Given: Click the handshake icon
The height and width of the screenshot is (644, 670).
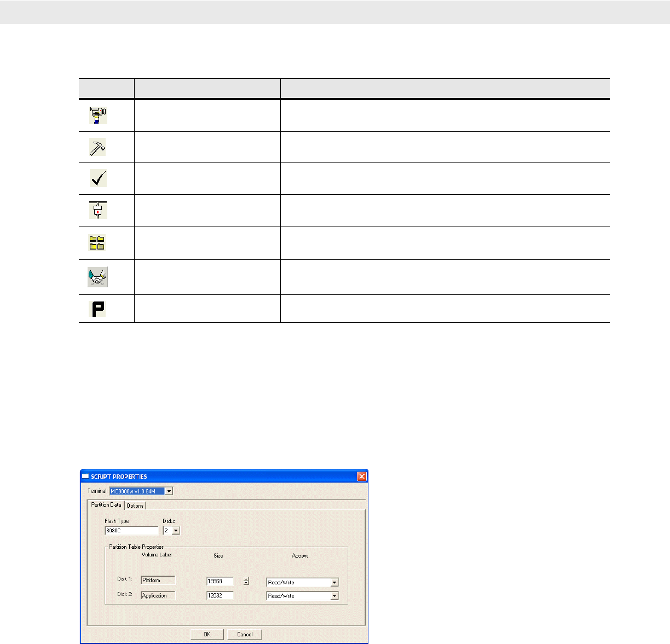Looking at the screenshot, I should point(98,277).
